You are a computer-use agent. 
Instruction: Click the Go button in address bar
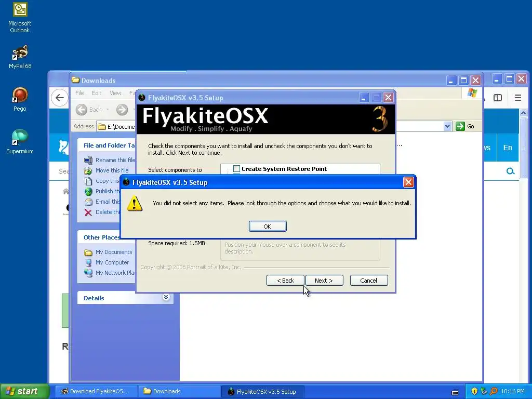(465, 126)
